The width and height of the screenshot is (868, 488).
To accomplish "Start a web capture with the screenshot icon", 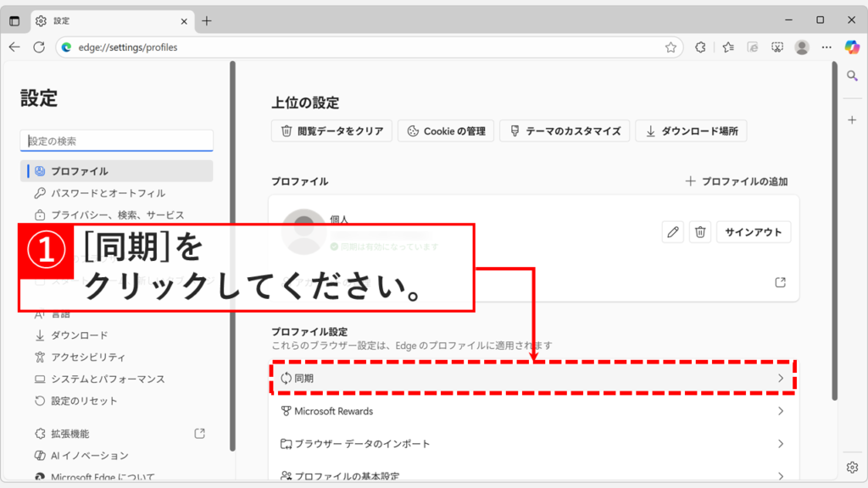I will [777, 47].
